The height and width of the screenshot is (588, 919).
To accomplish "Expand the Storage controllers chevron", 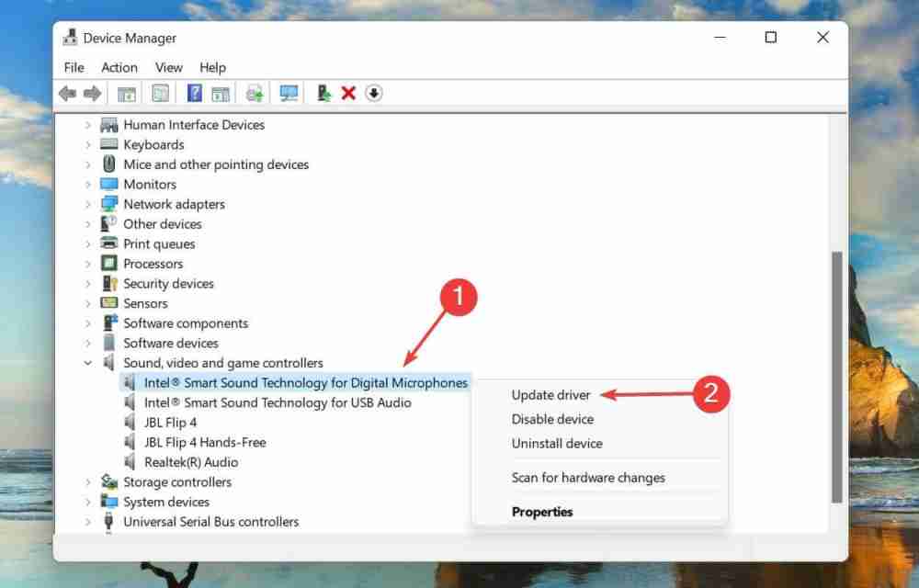I will click(x=88, y=482).
